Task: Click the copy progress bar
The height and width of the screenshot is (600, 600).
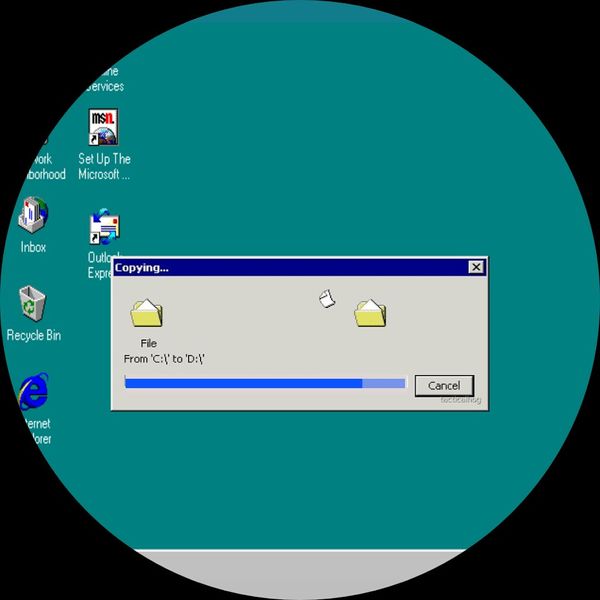Action: (265, 383)
